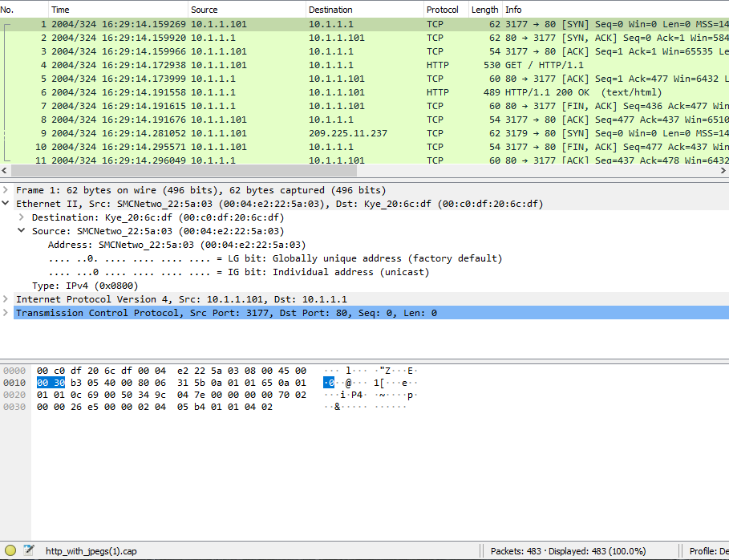Sort by Protocol column header
The height and width of the screenshot is (560, 729).
447,10
